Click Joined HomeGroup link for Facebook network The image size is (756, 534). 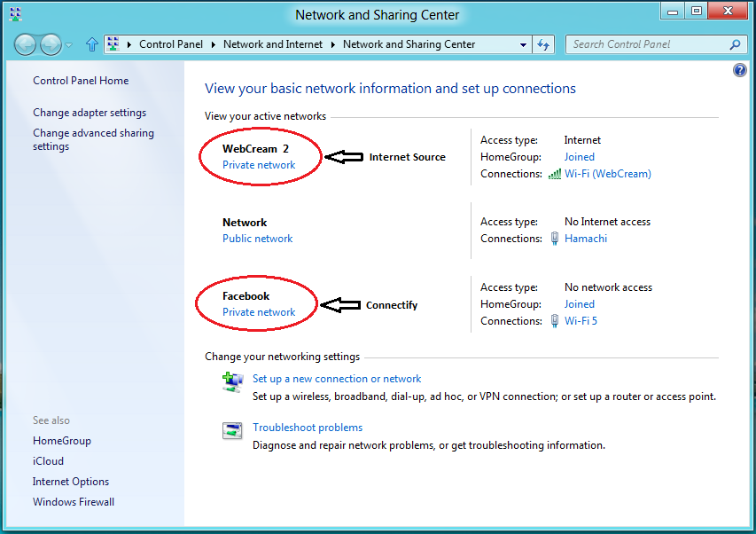(x=579, y=304)
